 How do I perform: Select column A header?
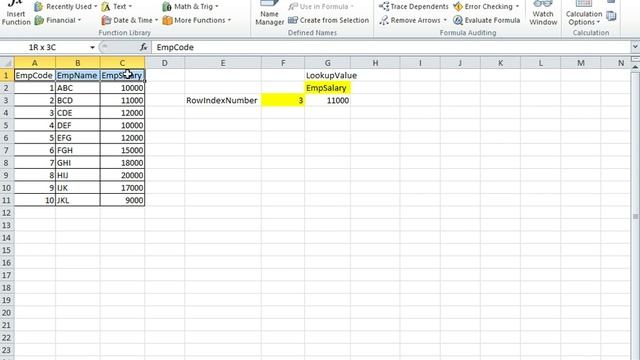pos(35,63)
